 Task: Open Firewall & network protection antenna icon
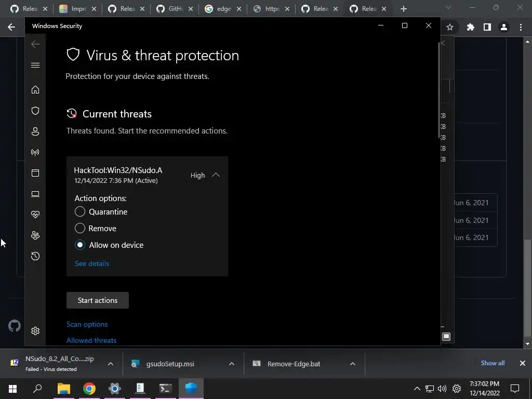coord(35,152)
